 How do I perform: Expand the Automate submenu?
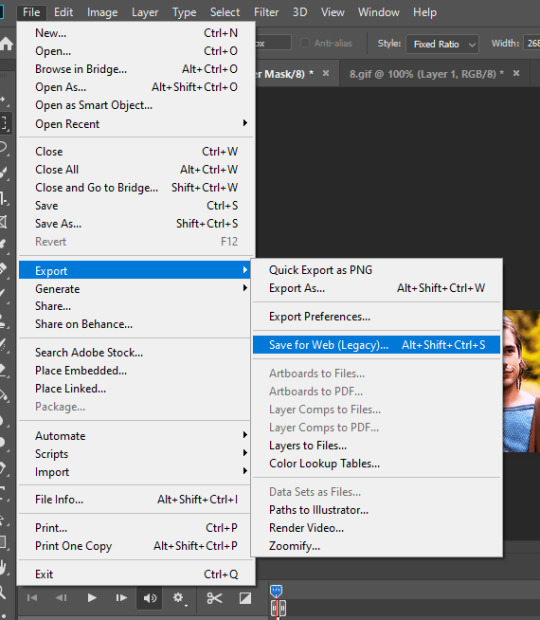pyautogui.click(x=136, y=436)
